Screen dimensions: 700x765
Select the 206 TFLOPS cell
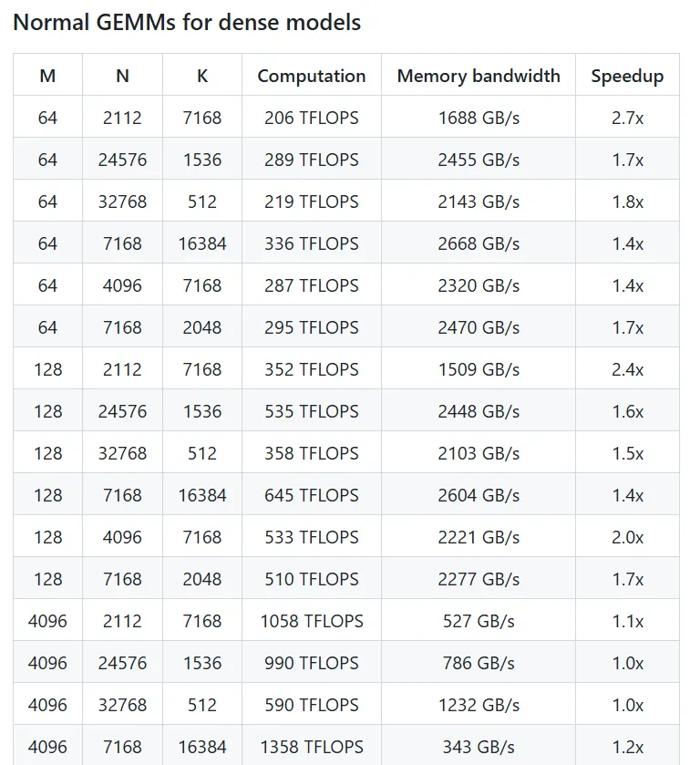(x=311, y=118)
